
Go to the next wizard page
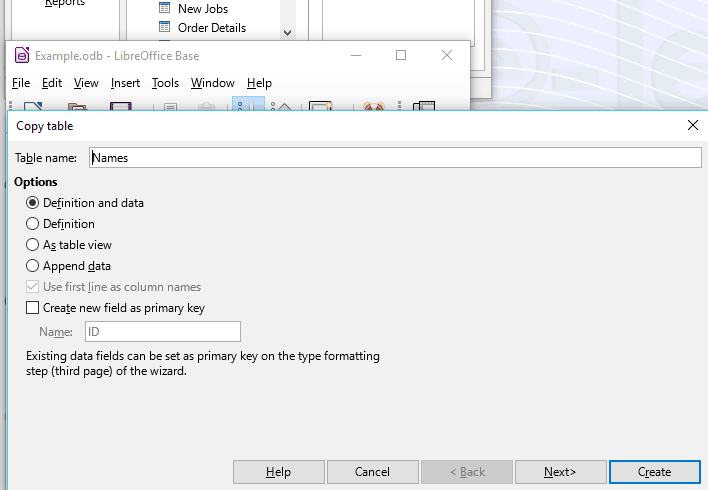560,472
